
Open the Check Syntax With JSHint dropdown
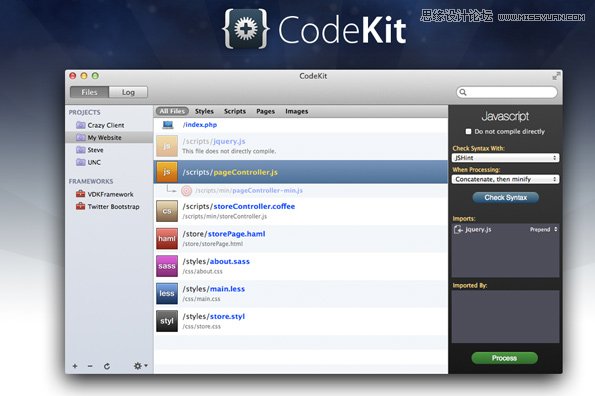pyautogui.click(x=505, y=158)
